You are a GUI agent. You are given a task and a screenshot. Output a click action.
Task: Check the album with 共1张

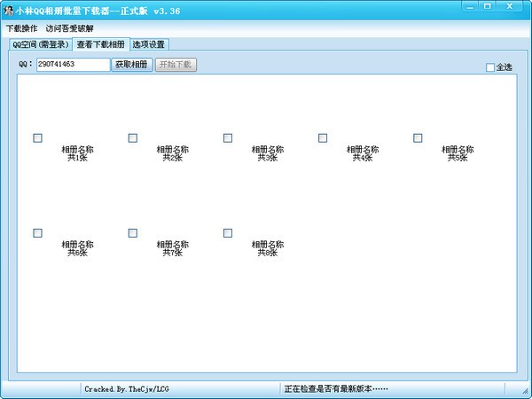(37, 138)
